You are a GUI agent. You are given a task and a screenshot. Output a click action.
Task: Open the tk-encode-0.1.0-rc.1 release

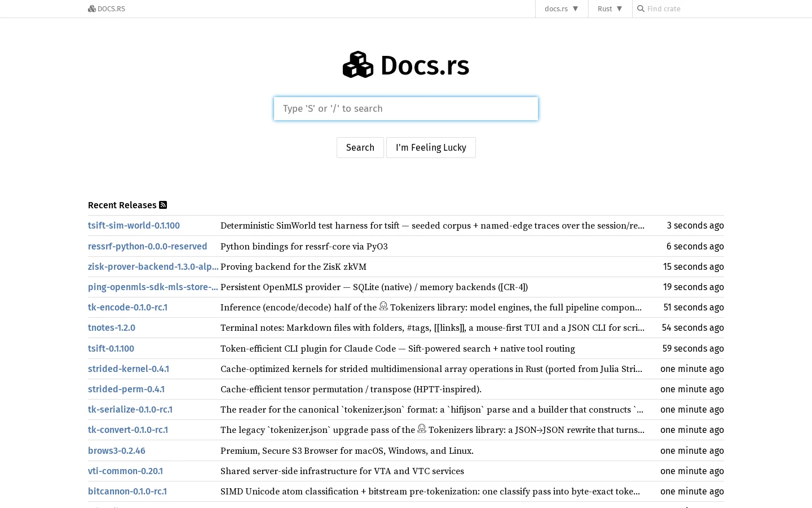127,307
